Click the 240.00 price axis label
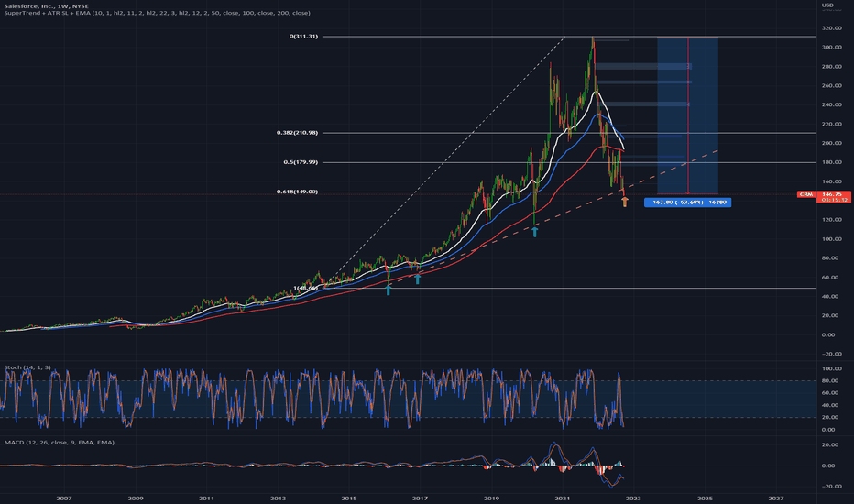Viewport: 854px width, 504px height. (x=832, y=104)
